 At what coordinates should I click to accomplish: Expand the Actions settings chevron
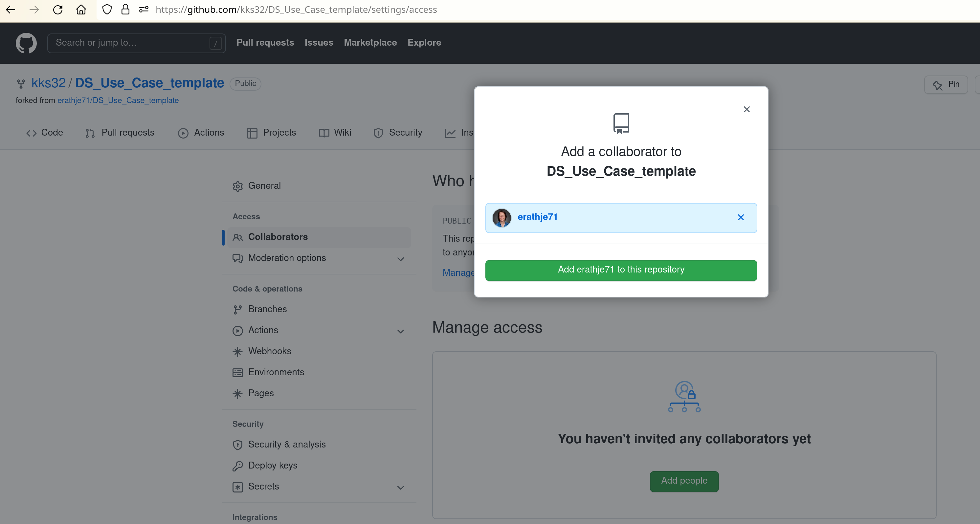click(x=400, y=331)
